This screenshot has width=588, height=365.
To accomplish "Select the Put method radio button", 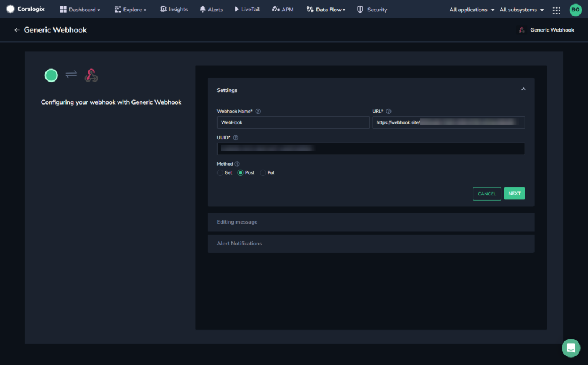I will [263, 173].
